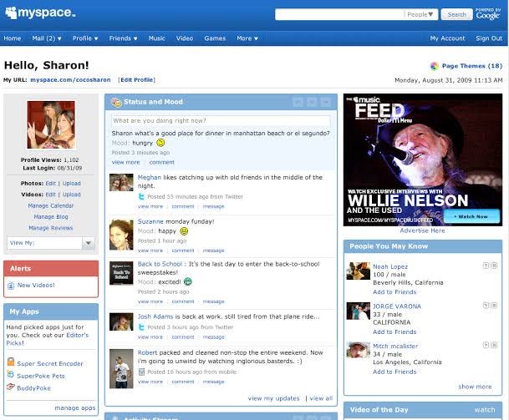The width and height of the screenshot is (509, 420).
Task: Click view my updates link
Action: point(273,398)
